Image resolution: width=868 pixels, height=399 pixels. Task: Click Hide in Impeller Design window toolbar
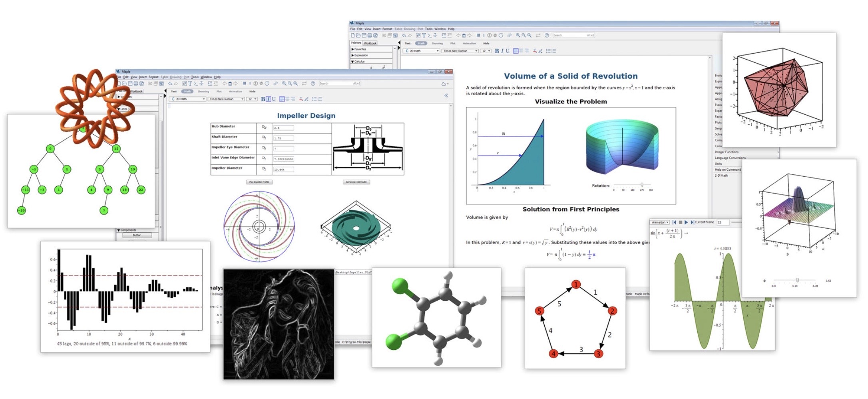(x=253, y=92)
